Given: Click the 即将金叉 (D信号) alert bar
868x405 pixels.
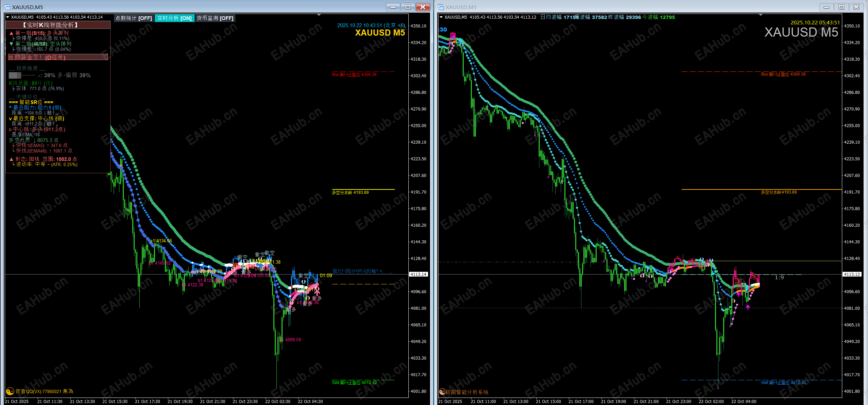Looking at the screenshot, I should [58, 57].
